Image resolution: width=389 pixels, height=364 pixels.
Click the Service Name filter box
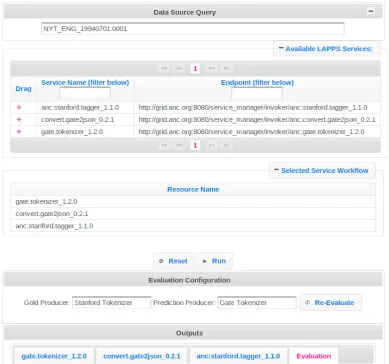pos(85,93)
